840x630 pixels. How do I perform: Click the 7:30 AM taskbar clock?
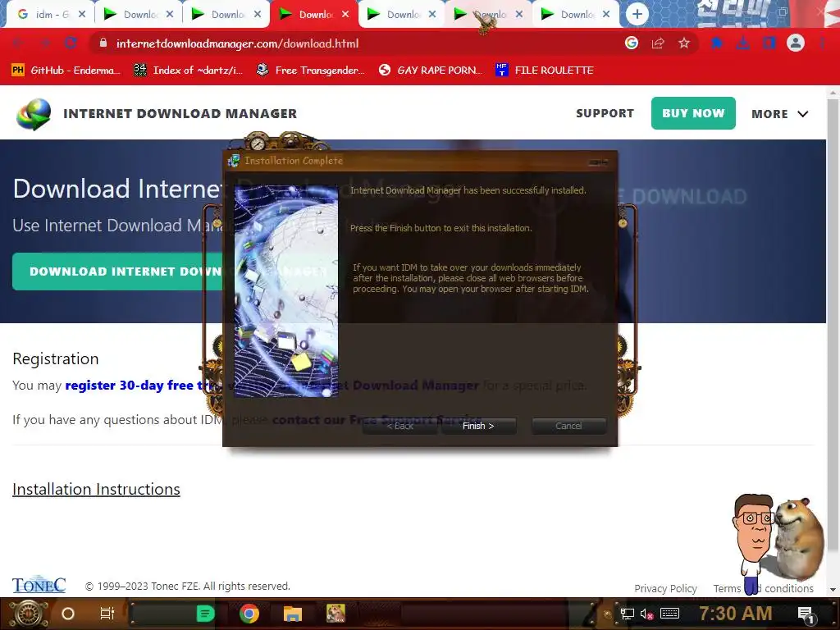click(x=736, y=614)
